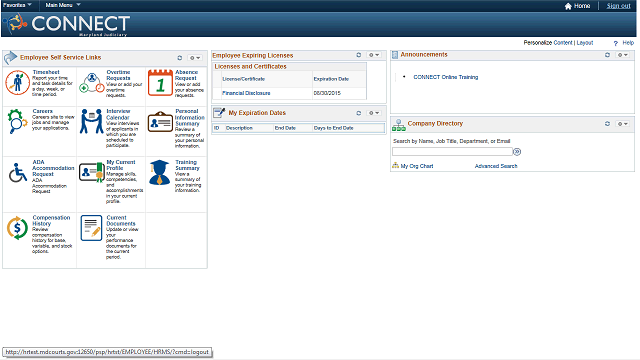Click the Announcements pagelet page icon
The height and width of the screenshot is (360, 640).
(395, 55)
